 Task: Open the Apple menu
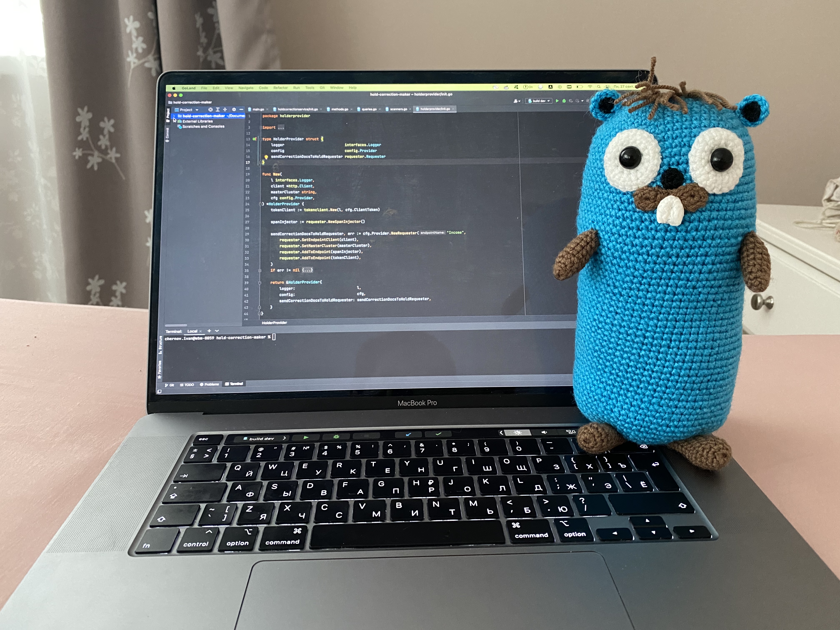tap(174, 88)
